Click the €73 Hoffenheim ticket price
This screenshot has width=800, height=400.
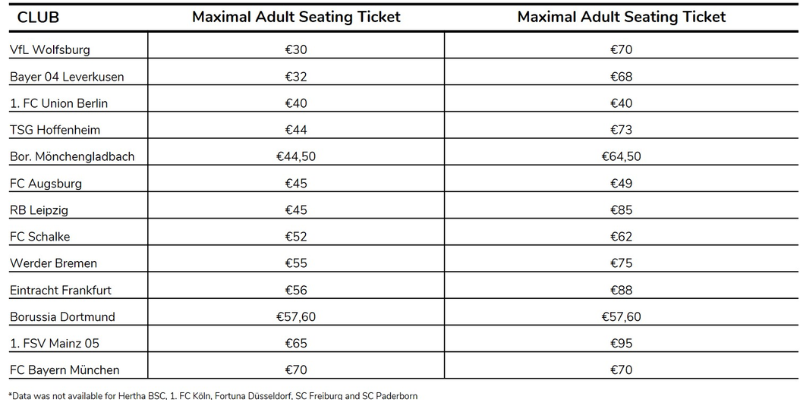click(x=621, y=129)
